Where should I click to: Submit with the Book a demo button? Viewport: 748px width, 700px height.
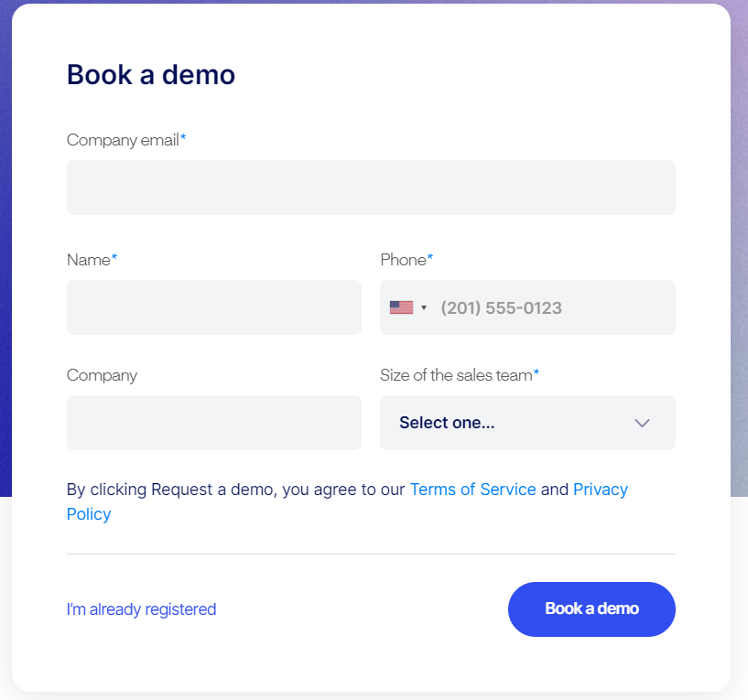(591, 608)
